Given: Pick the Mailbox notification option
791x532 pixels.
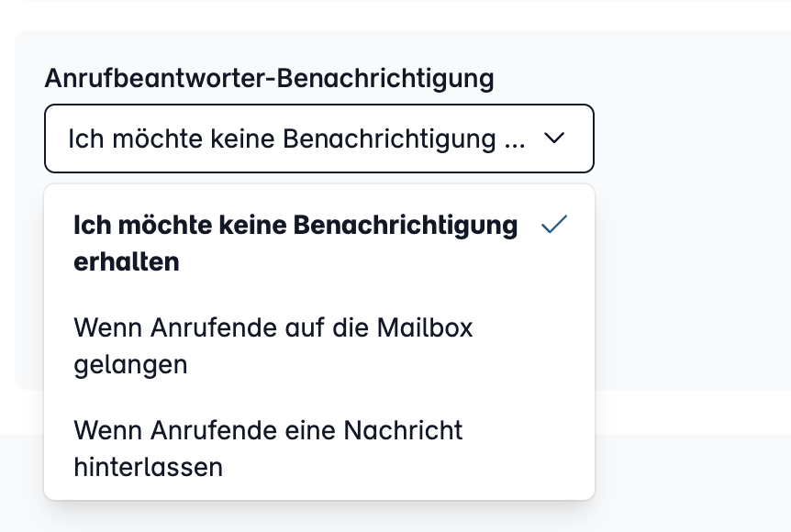Looking at the screenshot, I should click(319, 346).
